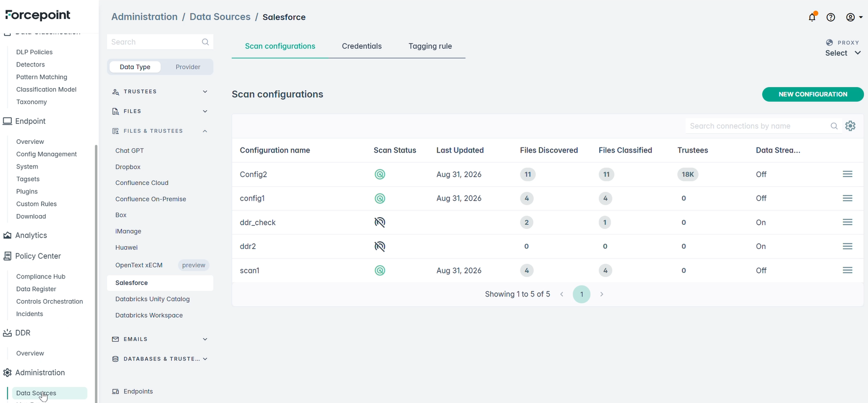Open the help question-mark icon
This screenshot has height=403, width=868.
pos(831,17)
